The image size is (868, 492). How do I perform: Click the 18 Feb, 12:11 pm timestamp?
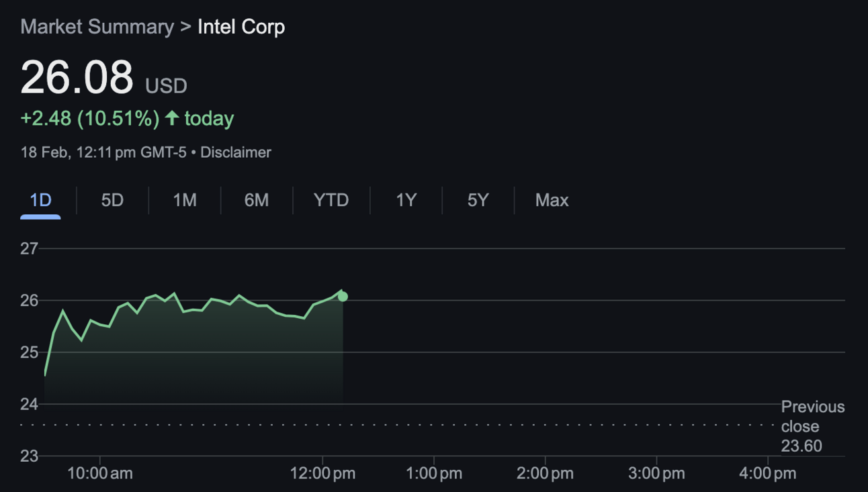[x=104, y=152]
